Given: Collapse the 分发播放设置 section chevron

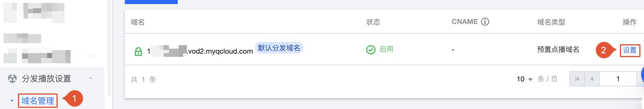Looking at the screenshot, I should (x=91, y=78).
